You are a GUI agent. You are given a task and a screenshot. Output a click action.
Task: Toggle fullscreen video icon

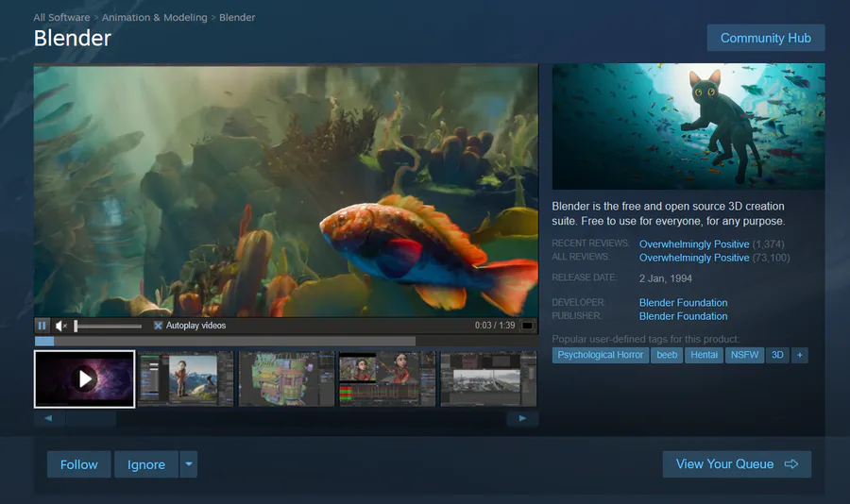tap(527, 326)
